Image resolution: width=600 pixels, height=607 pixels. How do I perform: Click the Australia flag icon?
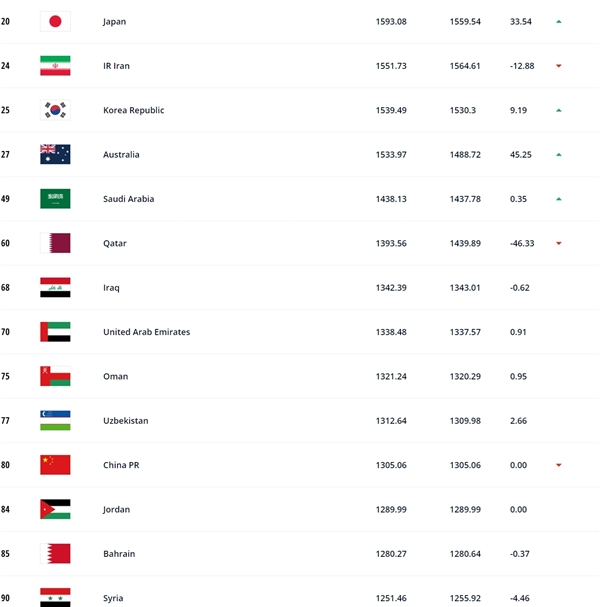click(55, 154)
